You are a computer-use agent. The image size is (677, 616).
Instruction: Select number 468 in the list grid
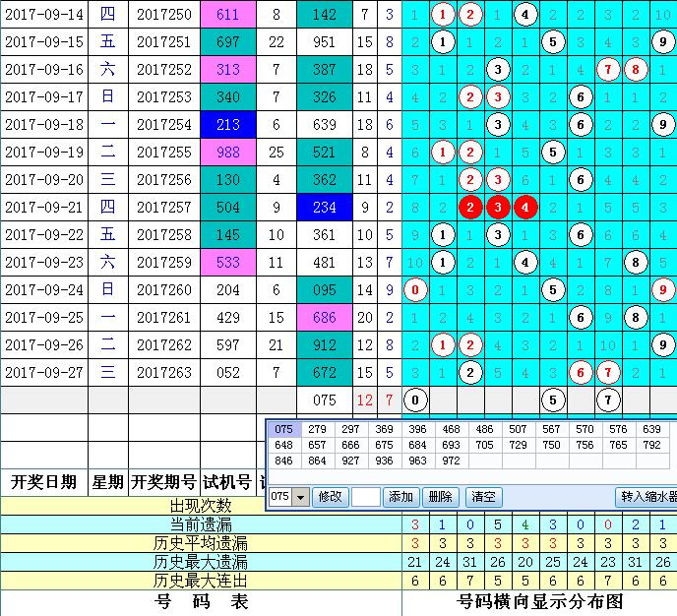click(452, 429)
